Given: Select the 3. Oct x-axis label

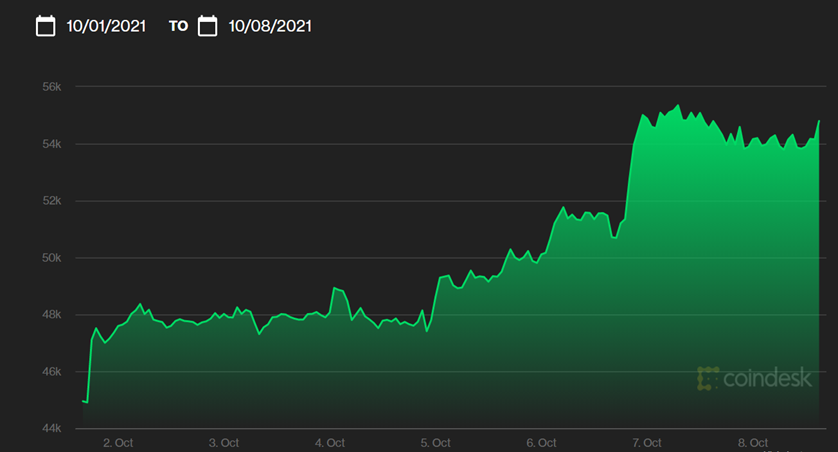Looking at the screenshot, I should coord(223,442).
